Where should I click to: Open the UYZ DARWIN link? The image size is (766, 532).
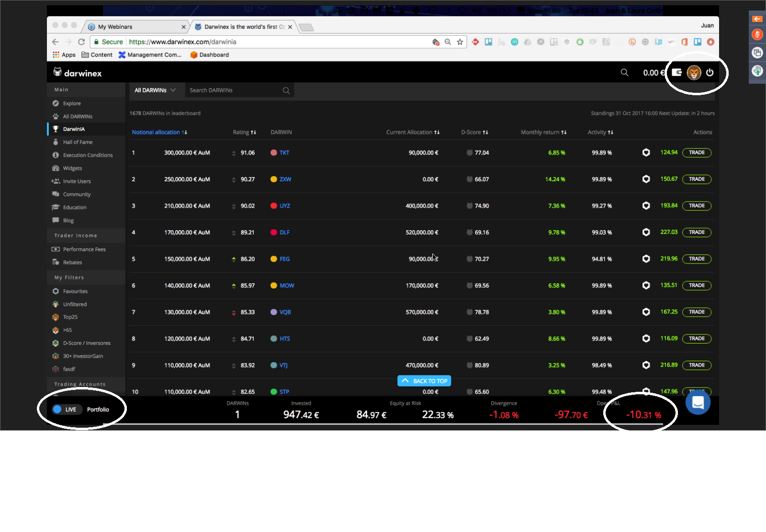(x=285, y=206)
